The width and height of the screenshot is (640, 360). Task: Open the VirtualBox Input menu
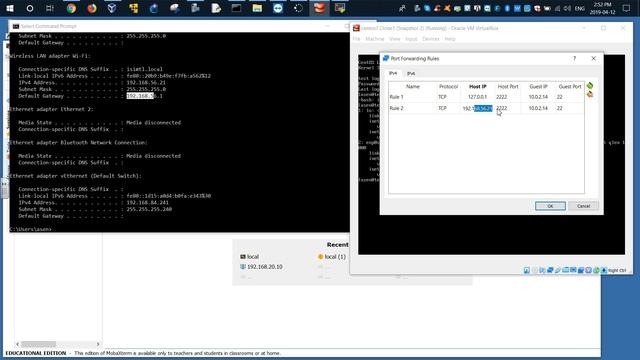pyautogui.click(x=411, y=39)
